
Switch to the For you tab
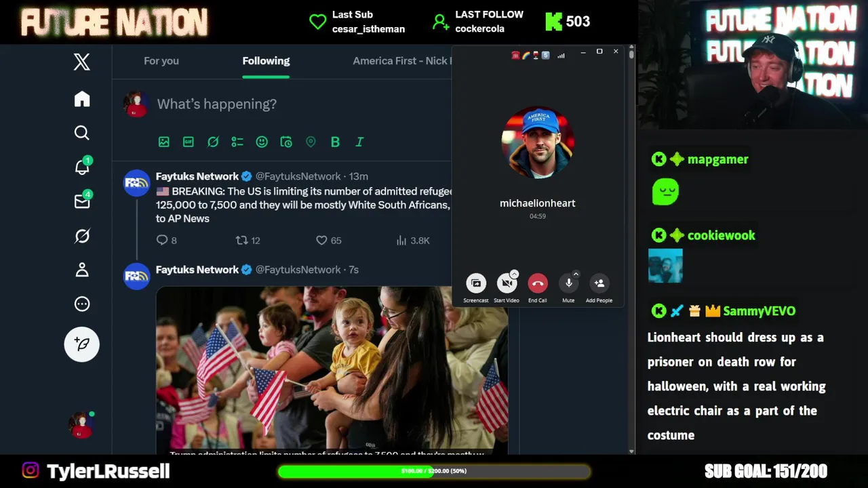pos(161,61)
